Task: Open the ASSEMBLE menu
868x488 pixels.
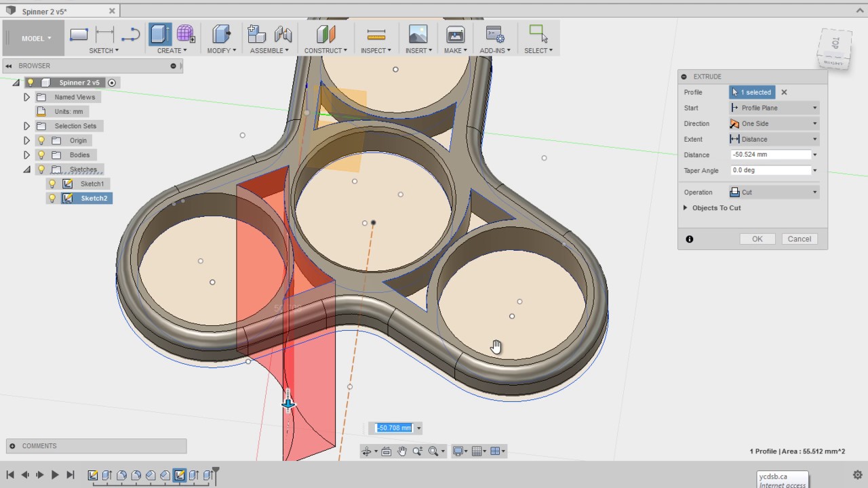Action: coord(269,51)
